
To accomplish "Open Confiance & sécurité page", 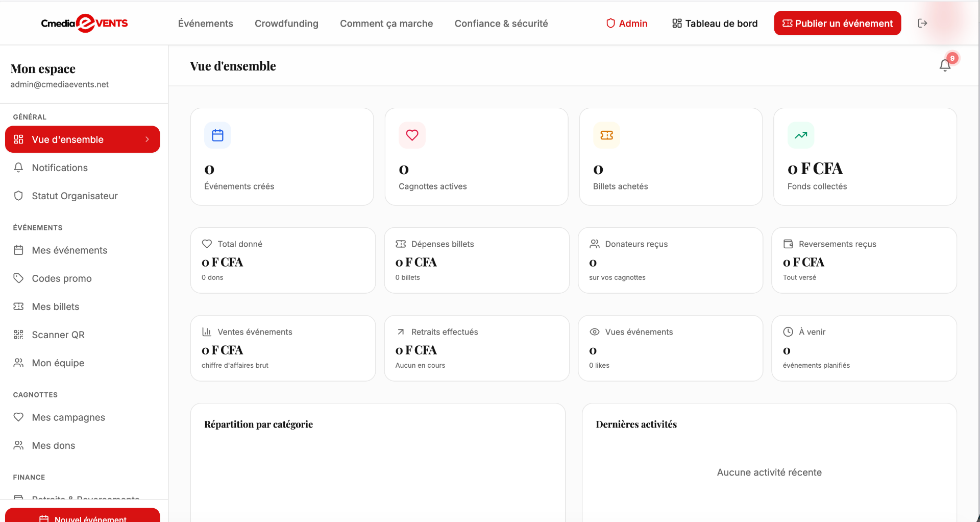I will [x=501, y=23].
